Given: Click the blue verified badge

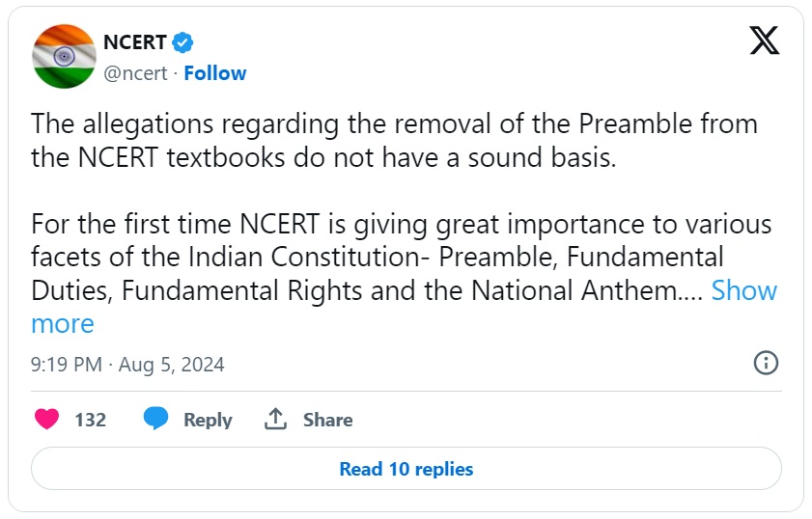Looking at the screenshot, I should pyautogui.click(x=182, y=42).
